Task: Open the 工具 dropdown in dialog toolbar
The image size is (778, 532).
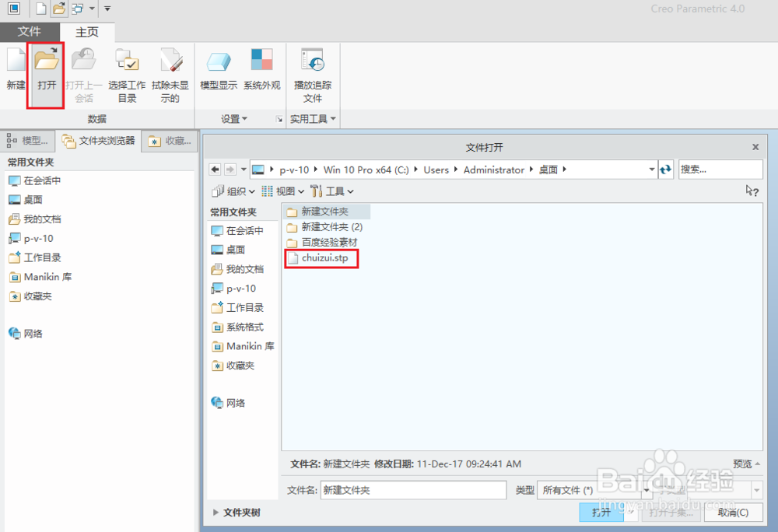Action: click(x=332, y=191)
